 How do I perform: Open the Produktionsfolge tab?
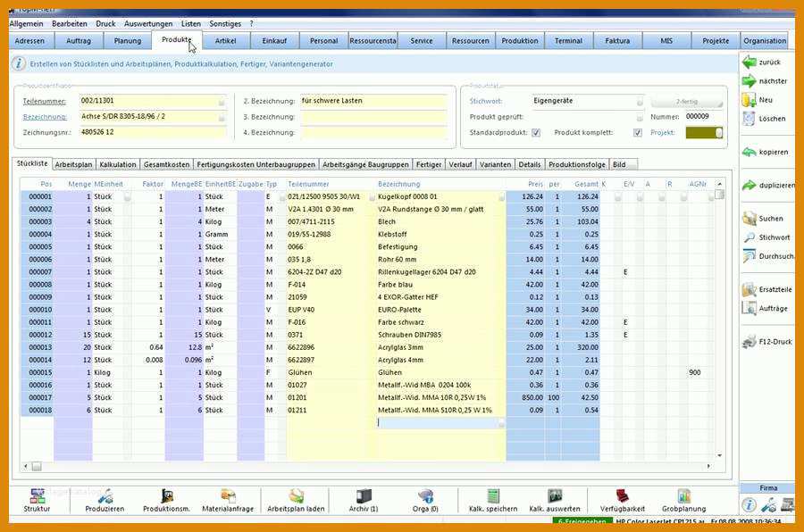coord(577,164)
